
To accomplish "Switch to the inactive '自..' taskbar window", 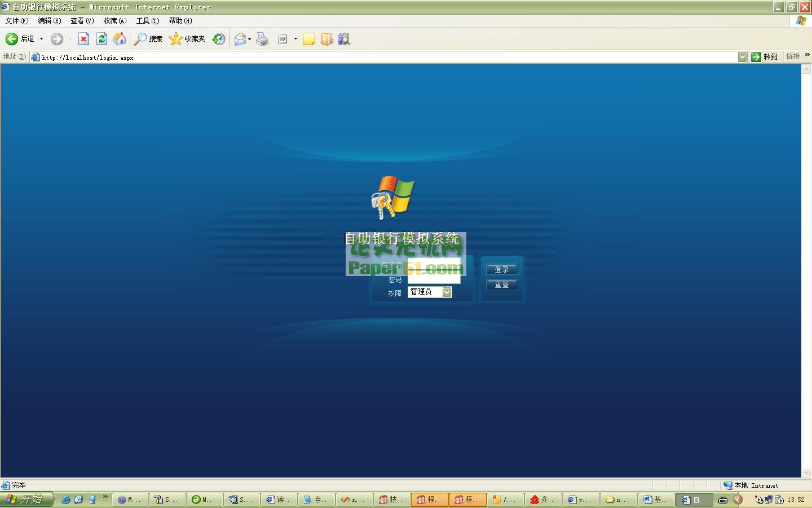I will click(x=315, y=500).
